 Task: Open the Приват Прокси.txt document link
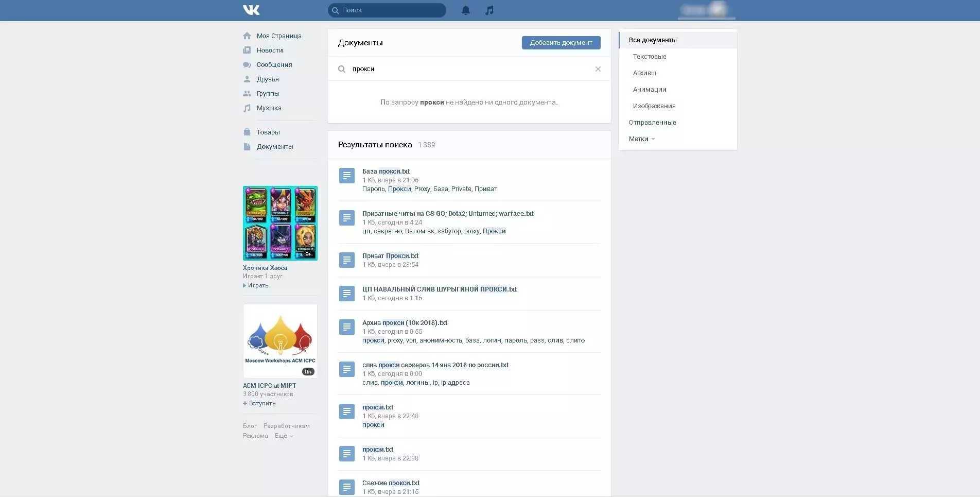pos(390,256)
